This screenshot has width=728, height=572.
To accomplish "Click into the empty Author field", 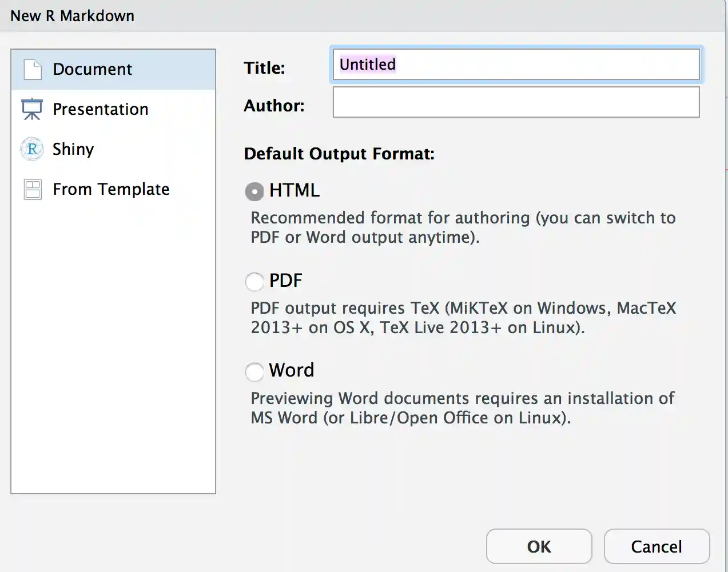I will [x=516, y=102].
